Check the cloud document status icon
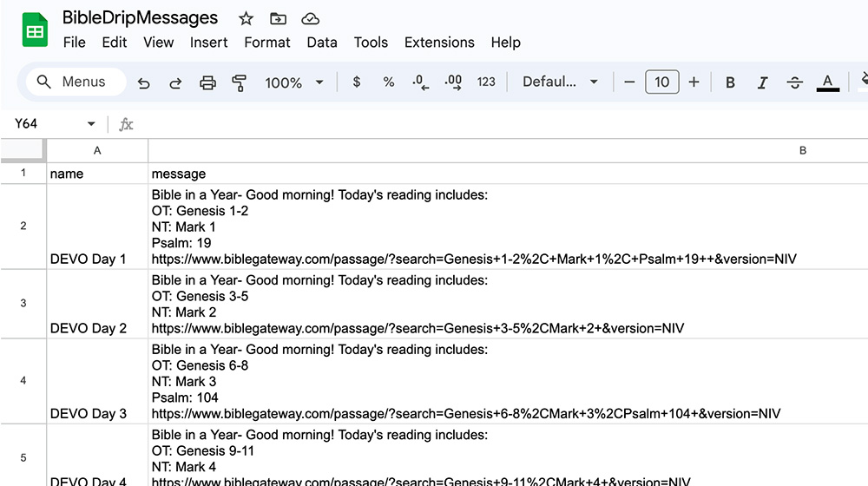 (310, 18)
